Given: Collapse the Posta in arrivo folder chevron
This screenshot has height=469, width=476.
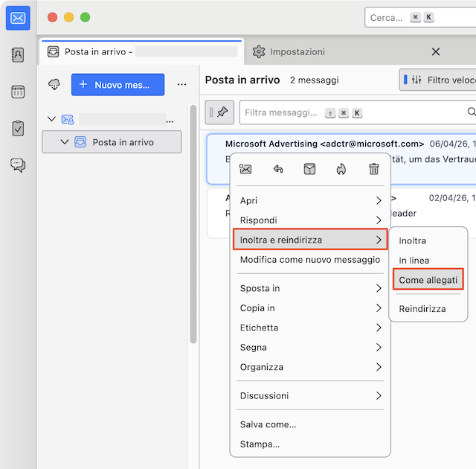Looking at the screenshot, I should pyautogui.click(x=65, y=141).
